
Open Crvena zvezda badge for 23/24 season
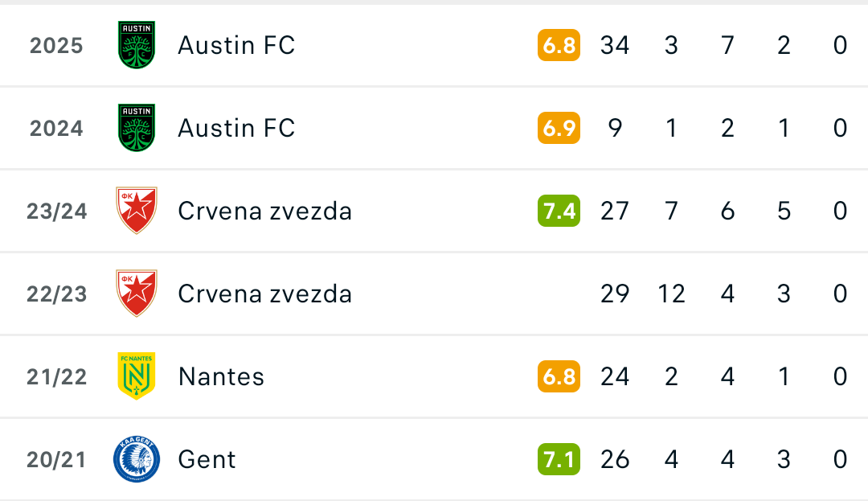click(x=137, y=211)
